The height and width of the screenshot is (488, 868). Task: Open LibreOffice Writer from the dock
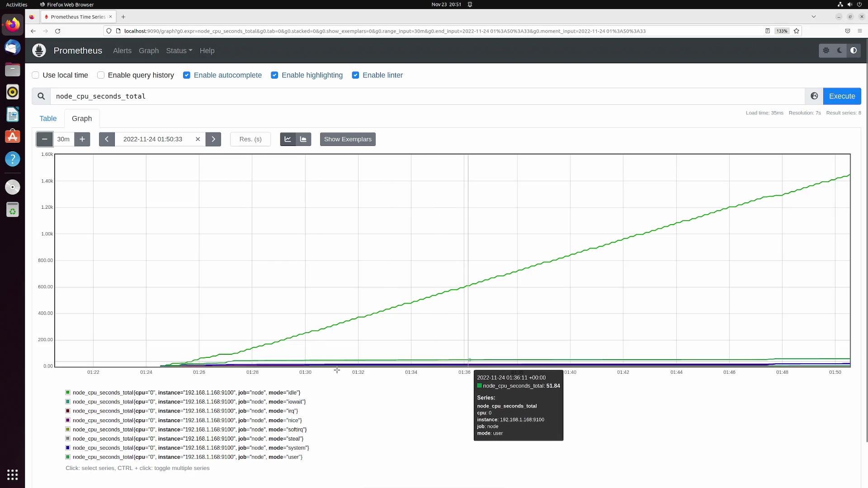[x=13, y=114]
